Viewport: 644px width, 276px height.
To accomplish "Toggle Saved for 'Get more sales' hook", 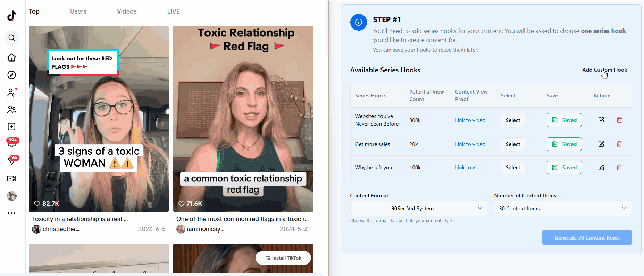I will [564, 144].
